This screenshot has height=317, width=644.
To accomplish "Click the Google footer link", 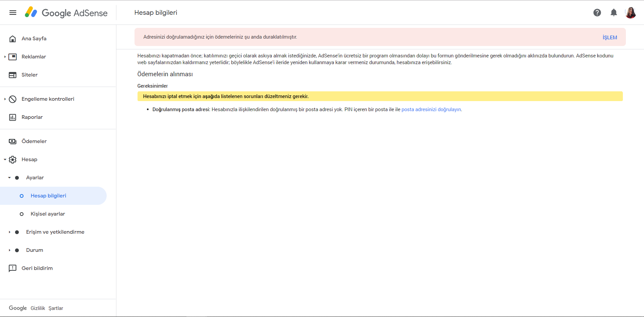I will coord(18,308).
